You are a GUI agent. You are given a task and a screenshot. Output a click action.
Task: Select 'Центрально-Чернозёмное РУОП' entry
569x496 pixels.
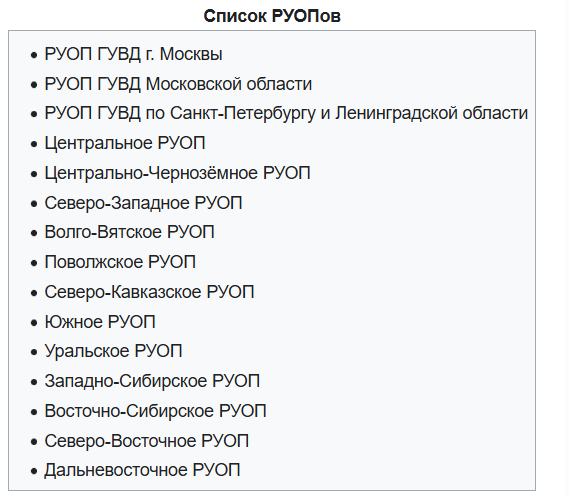[x=177, y=173]
